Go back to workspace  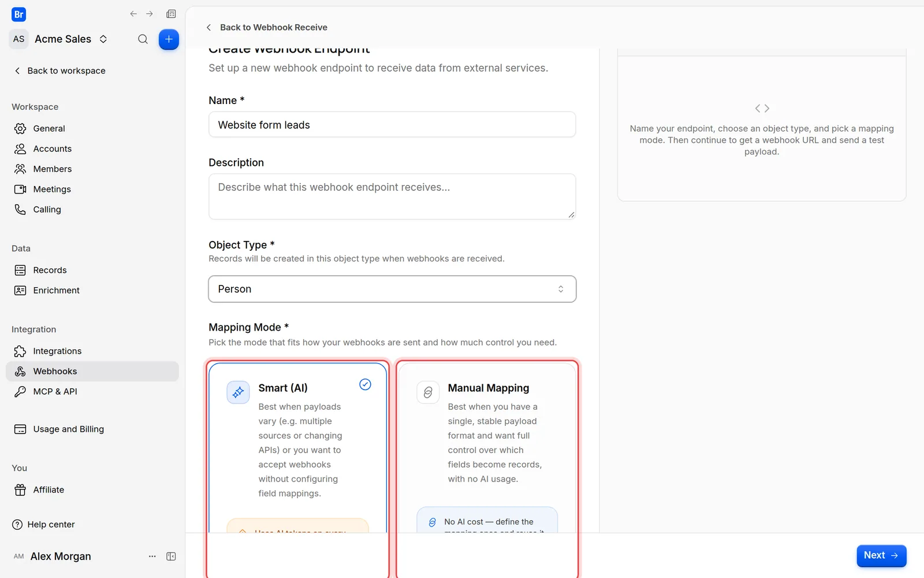pos(59,71)
